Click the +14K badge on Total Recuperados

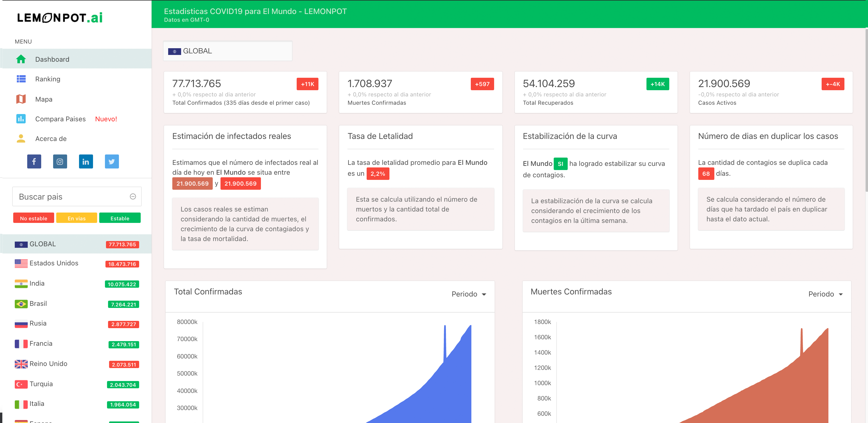(657, 84)
